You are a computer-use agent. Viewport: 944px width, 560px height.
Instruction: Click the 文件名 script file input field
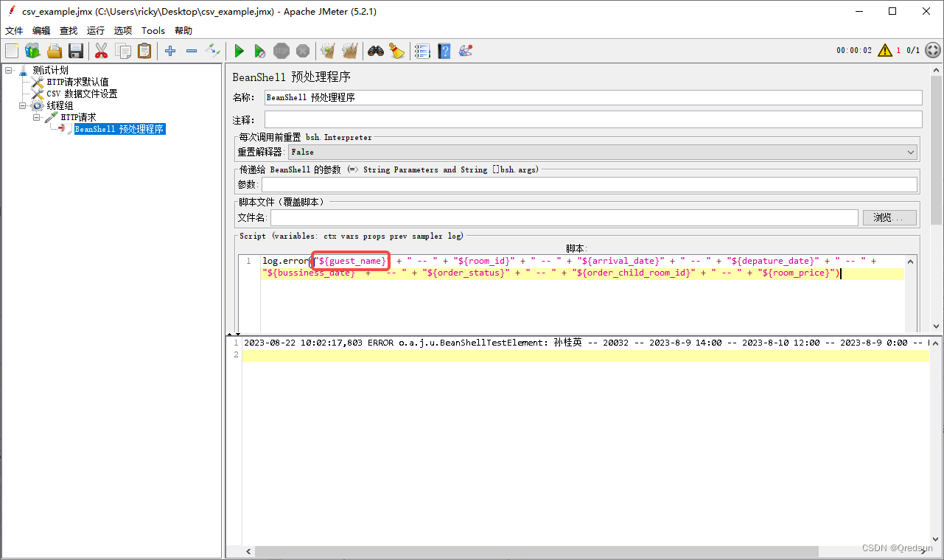coord(564,217)
